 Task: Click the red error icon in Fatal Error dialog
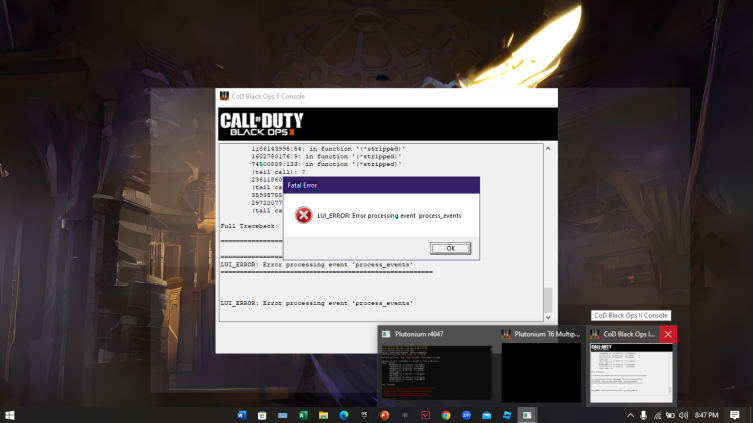point(304,215)
